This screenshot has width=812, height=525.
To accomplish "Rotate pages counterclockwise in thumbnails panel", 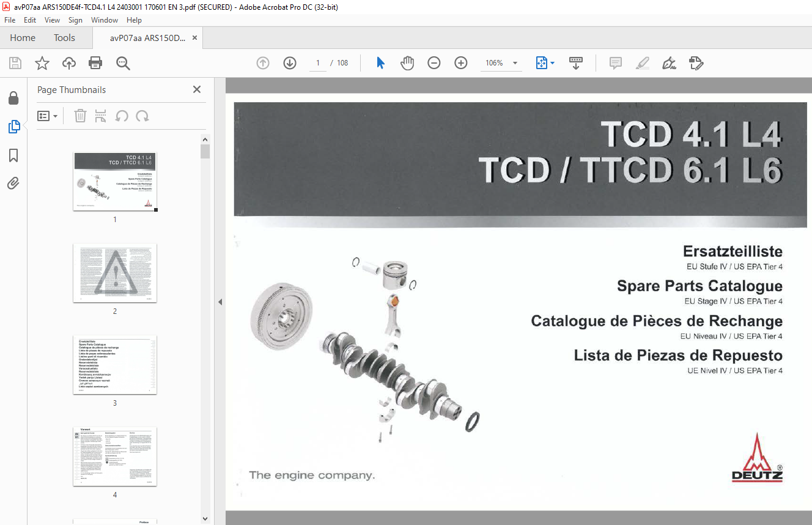I will click(122, 116).
